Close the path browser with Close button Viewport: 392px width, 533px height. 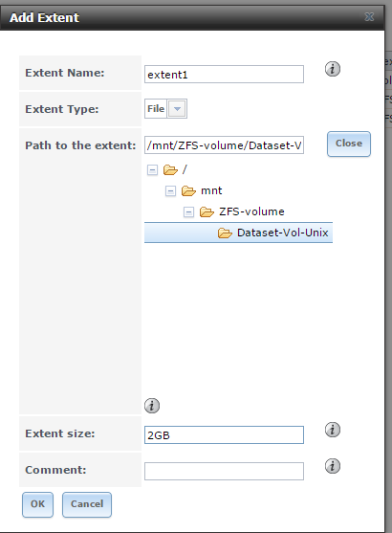pyautogui.click(x=349, y=144)
